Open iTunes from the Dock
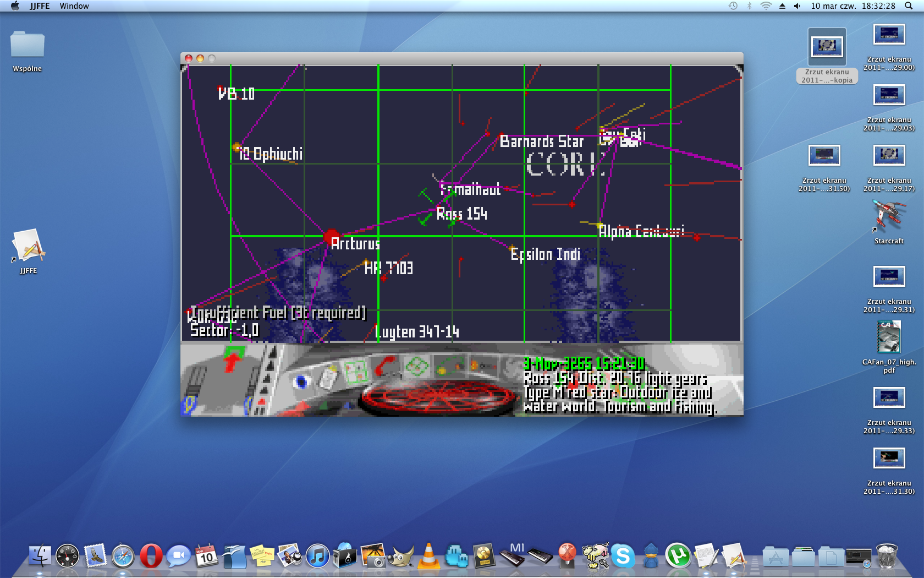The height and width of the screenshot is (578, 924). [x=317, y=556]
